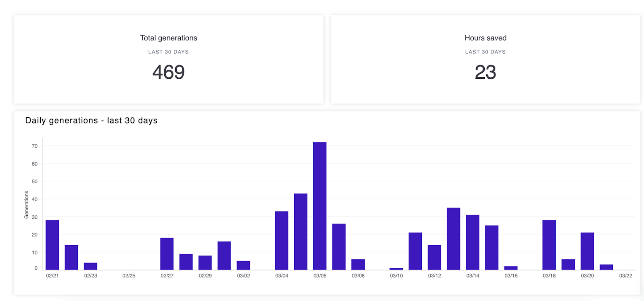The image size is (644, 301).
Task: Click the small bar above 03/16
Action: pos(511,268)
